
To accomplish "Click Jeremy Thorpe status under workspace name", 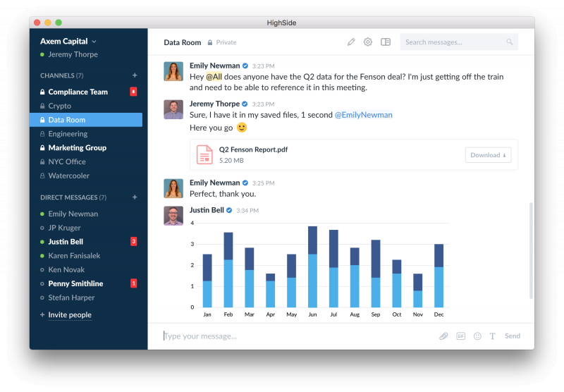I will [69, 54].
